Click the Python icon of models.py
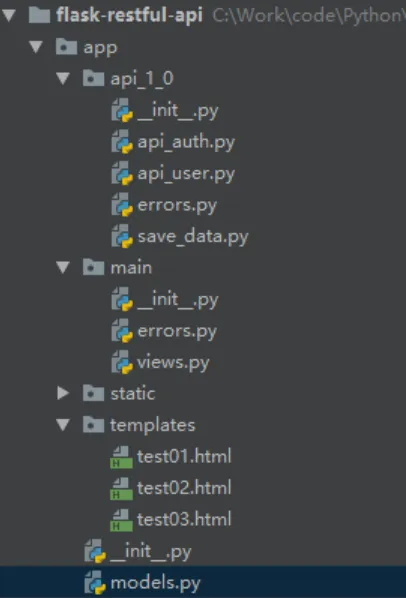Viewport: 406px width, 598px height. point(95,582)
